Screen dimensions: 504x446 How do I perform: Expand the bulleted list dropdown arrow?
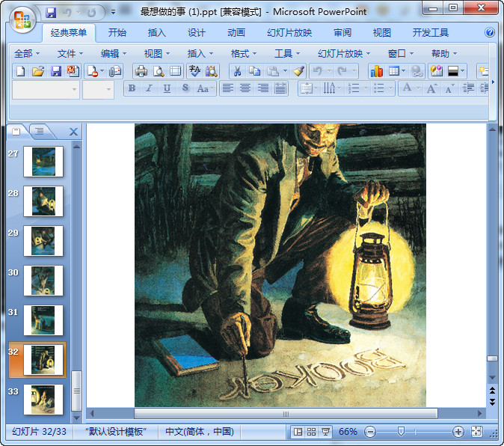(x=390, y=88)
